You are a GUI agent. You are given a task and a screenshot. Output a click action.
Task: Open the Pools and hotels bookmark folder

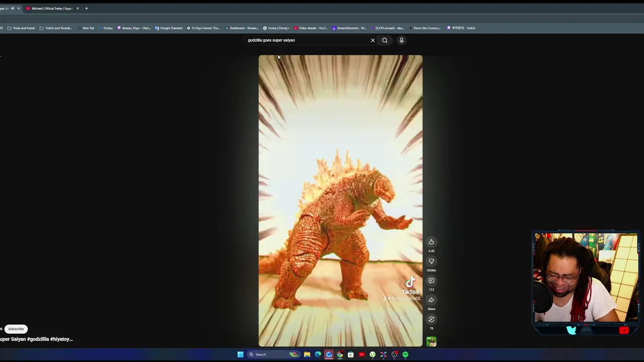(21, 28)
